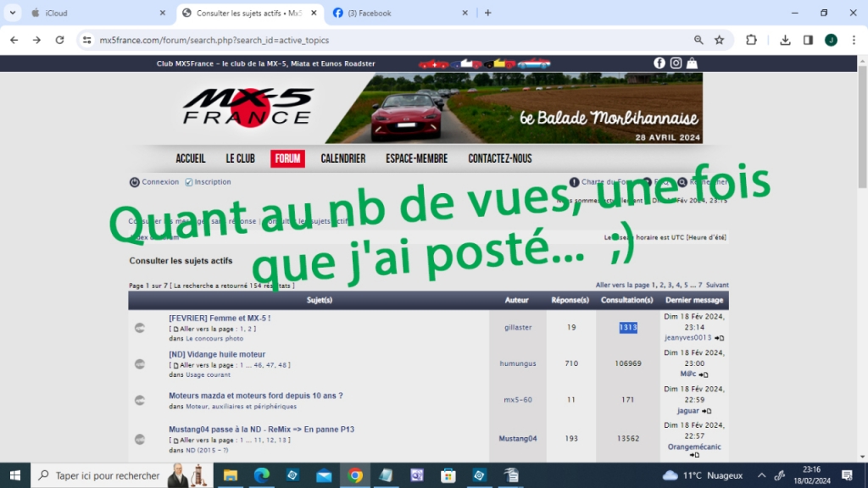Screen dimensions: 868x488
Task: Close the Facebook tab
Action: [x=465, y=13]
